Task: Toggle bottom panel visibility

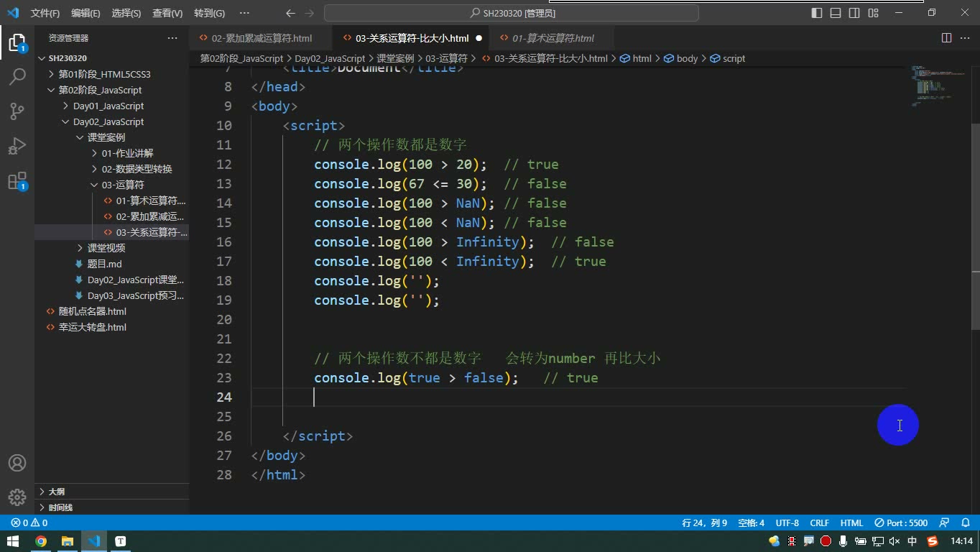Action: click(836, 13)
